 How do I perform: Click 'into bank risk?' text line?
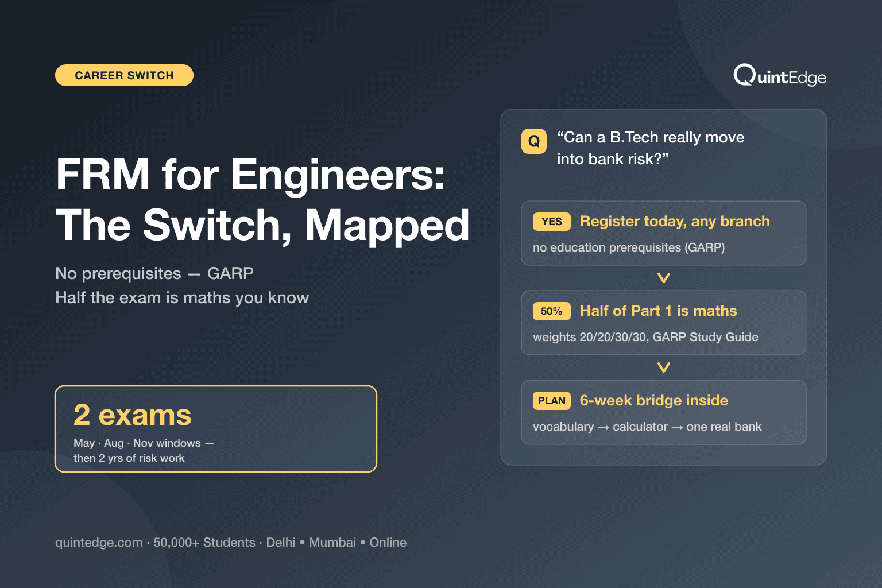point(613,159)
